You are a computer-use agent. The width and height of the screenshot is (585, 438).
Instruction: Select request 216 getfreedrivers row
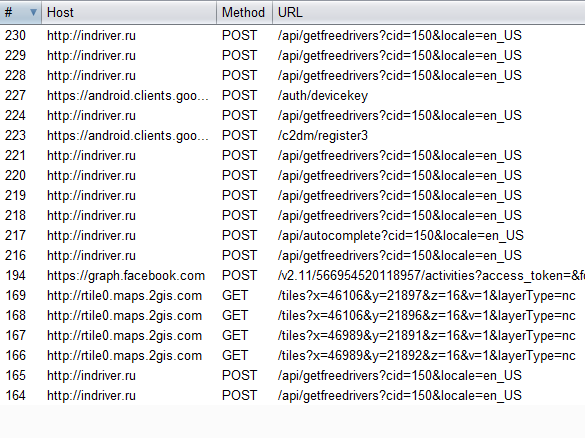point(292,256)
